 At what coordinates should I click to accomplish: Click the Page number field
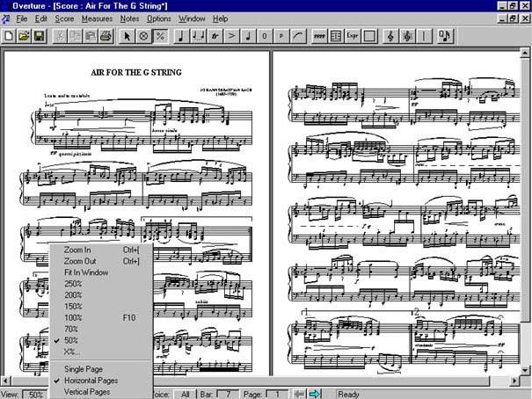(x=277, y=395)
